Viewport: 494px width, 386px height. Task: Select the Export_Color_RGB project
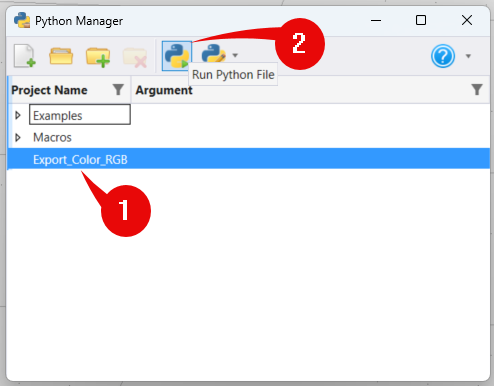[x=249, y=159]
